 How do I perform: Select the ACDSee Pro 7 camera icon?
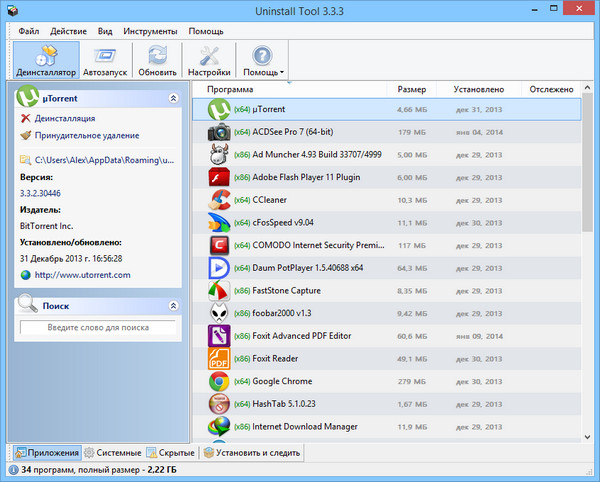[219, 131]
